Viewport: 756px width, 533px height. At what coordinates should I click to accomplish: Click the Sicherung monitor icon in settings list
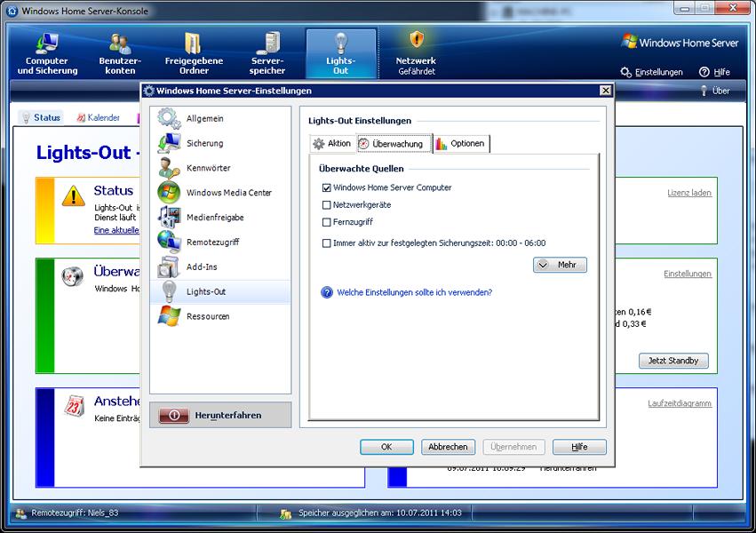pyautogui.click(x=169, y=143)
